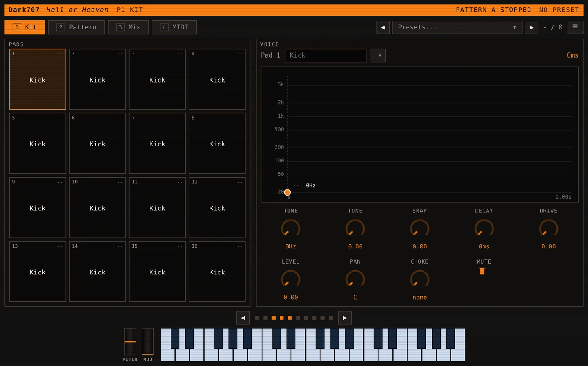Click the preset counter - / 0

point(553,27)
